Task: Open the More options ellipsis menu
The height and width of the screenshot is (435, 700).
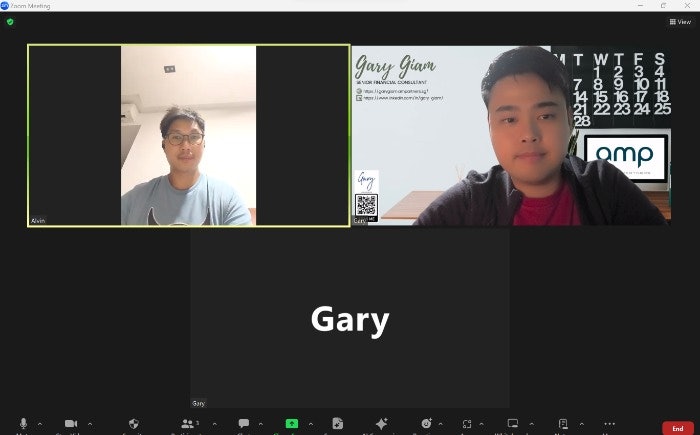Action: (x=609, y=424)
